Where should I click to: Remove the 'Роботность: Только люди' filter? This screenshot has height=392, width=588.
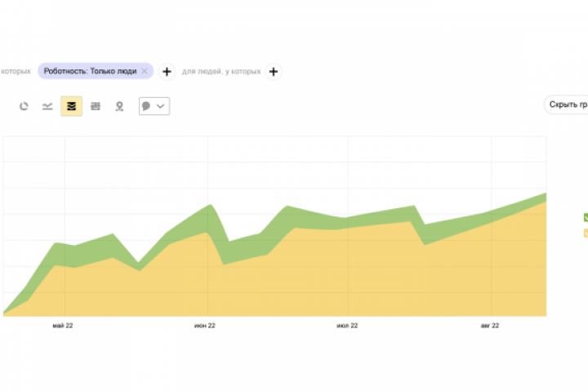(145, 72)
